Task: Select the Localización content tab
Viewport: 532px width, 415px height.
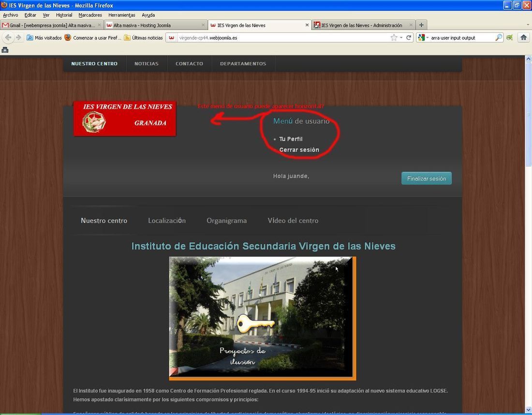Action: 167,221
